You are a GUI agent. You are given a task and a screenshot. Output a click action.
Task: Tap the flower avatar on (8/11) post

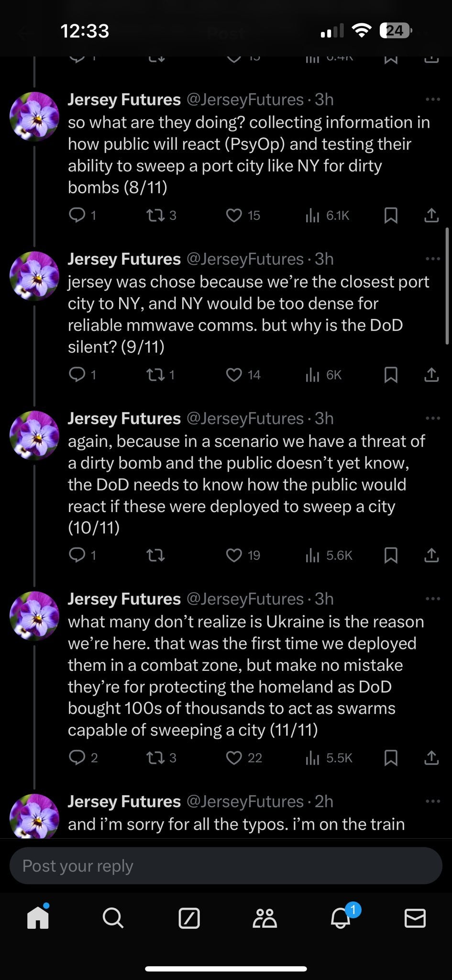pos(34,116)
